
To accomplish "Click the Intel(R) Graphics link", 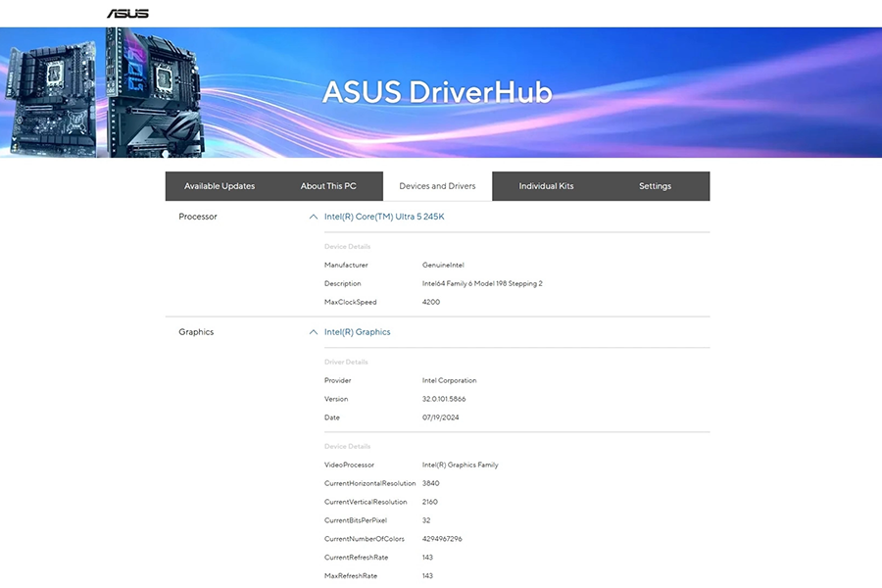I will click(x=359, y=331).
